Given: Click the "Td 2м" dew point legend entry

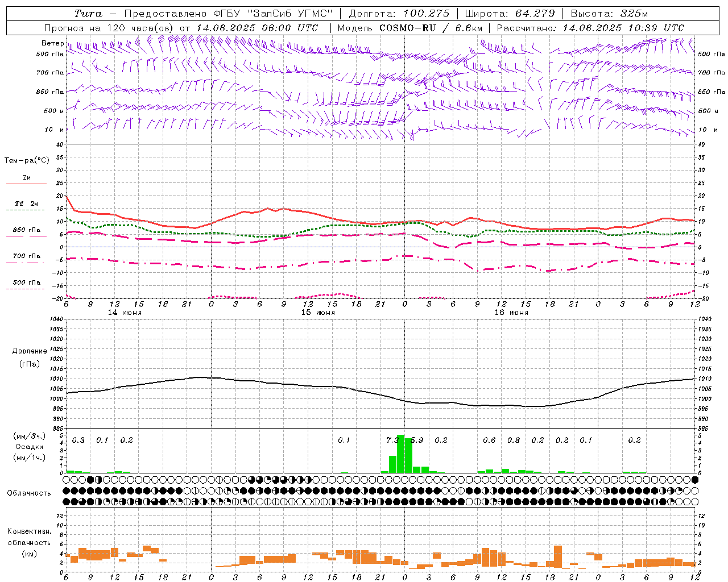Looking at the screenshot, I should [x=27, y=203].
